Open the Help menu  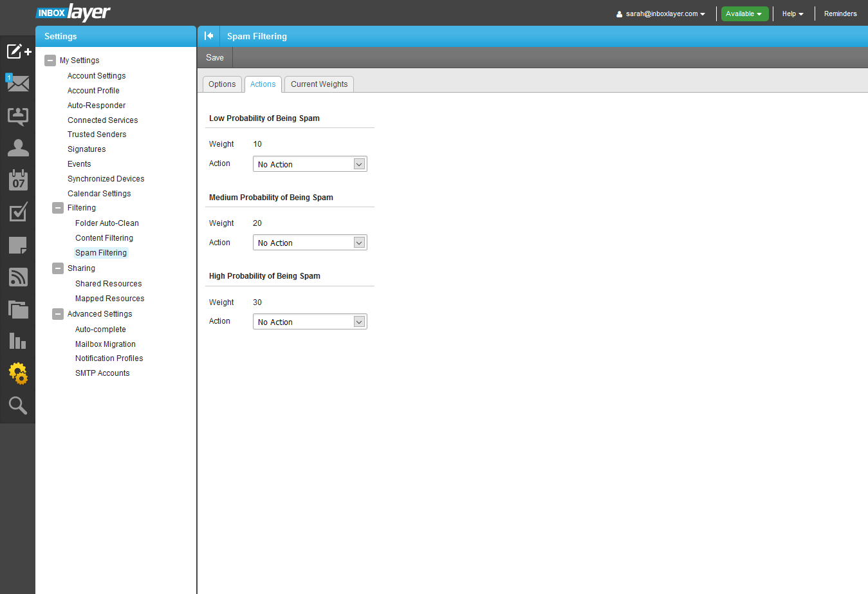pyautogui.click(x=793, y=14)
